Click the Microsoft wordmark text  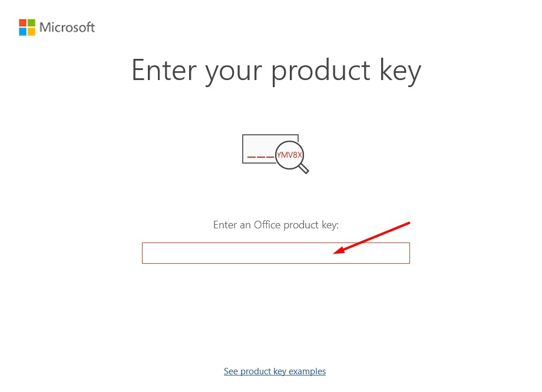pyautogui.click(x=67, y=27)
